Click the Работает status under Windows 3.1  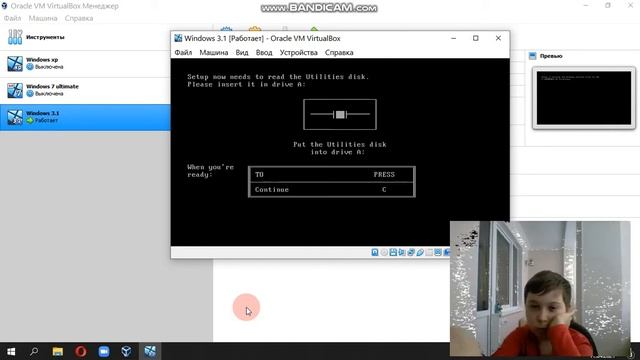click(46, 120)
